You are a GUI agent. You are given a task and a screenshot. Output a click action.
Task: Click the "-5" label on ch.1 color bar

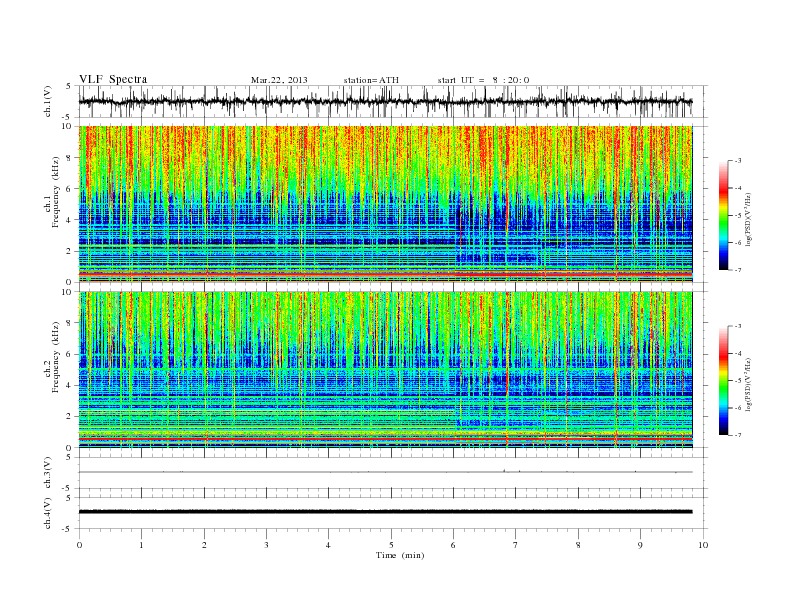click(738, 216)
